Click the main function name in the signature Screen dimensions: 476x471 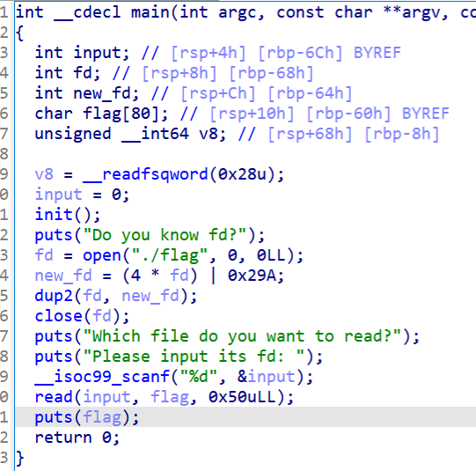point(150,12)
